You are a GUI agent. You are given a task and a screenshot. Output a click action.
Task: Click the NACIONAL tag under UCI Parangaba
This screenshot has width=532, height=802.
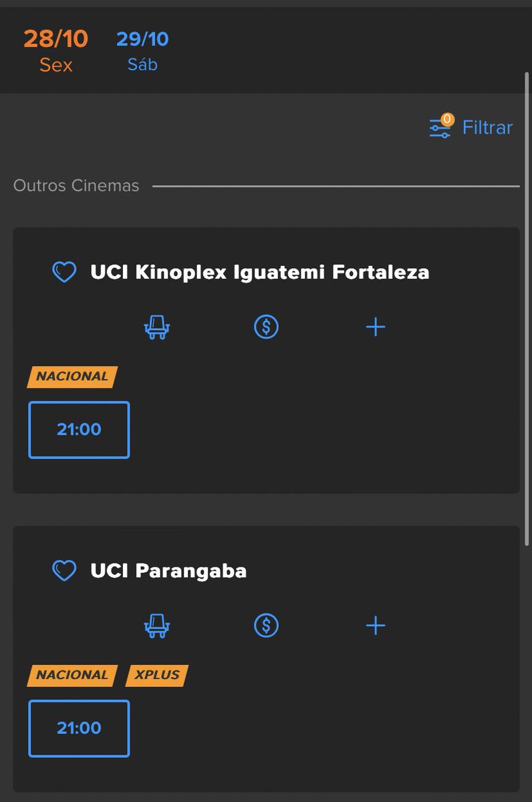click(72, 676)
